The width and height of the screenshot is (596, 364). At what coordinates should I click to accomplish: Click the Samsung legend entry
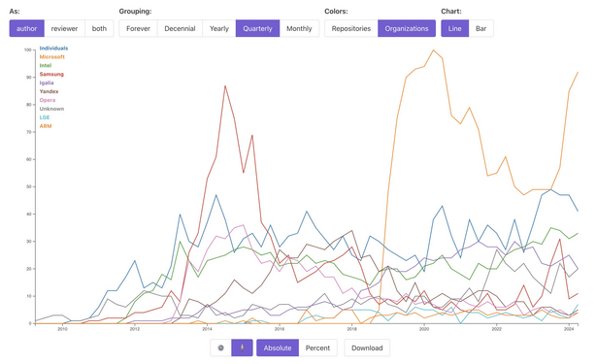[x=51, y=74]
